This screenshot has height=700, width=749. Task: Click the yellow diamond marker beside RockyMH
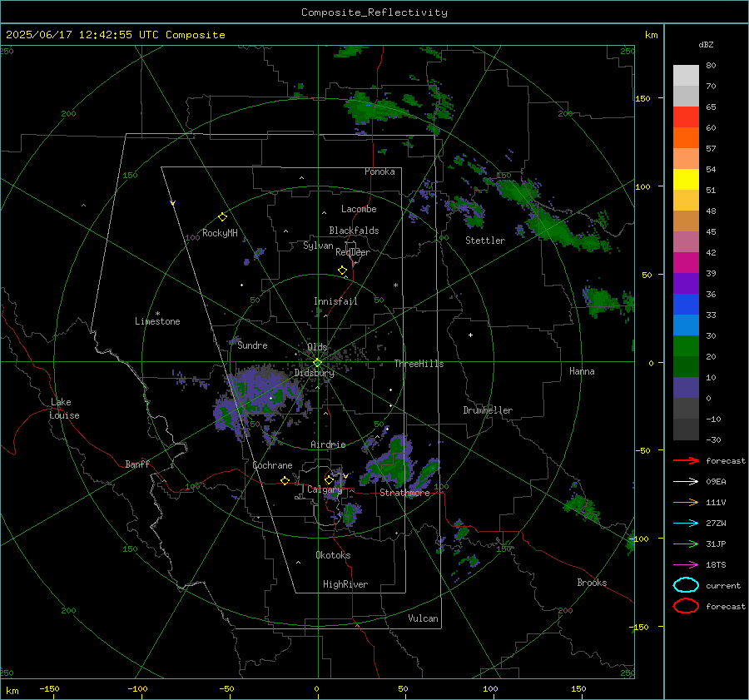tap(222, 217)
